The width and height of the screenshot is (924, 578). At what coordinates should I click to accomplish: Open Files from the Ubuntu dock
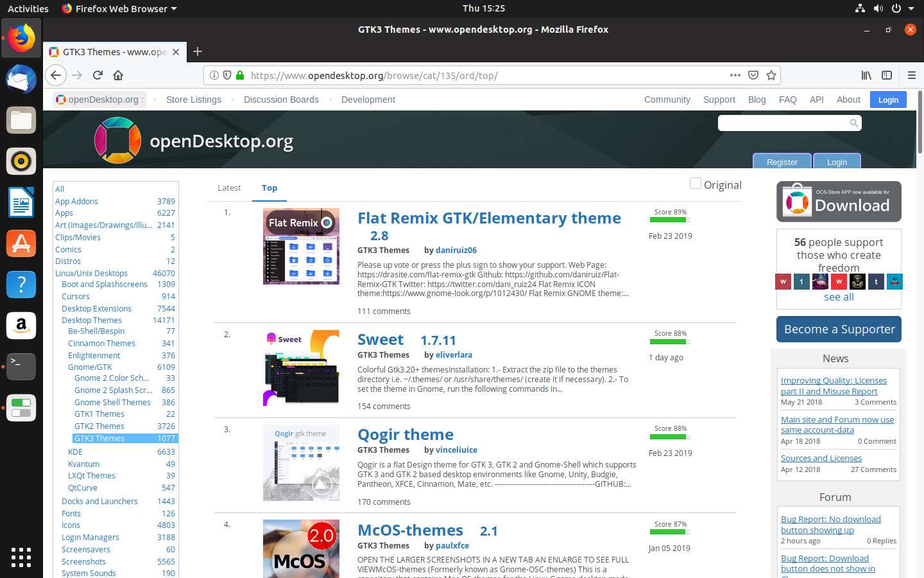point(21,120)
